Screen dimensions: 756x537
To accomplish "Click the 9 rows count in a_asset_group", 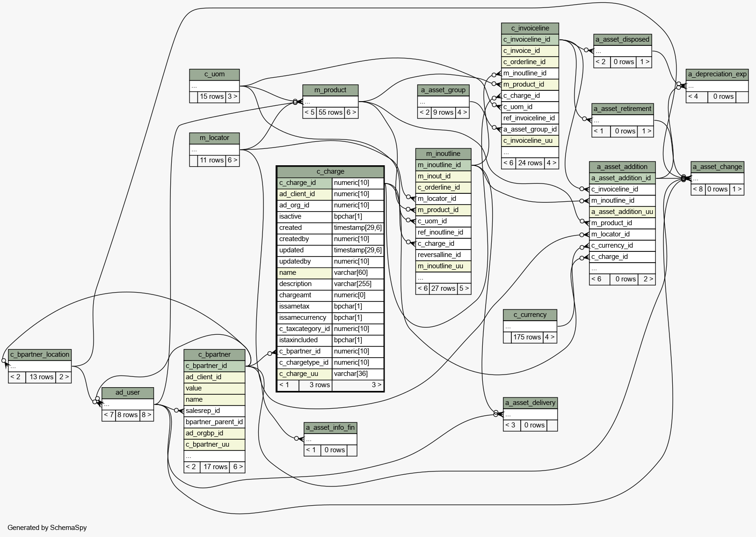I will click(443, 112).
